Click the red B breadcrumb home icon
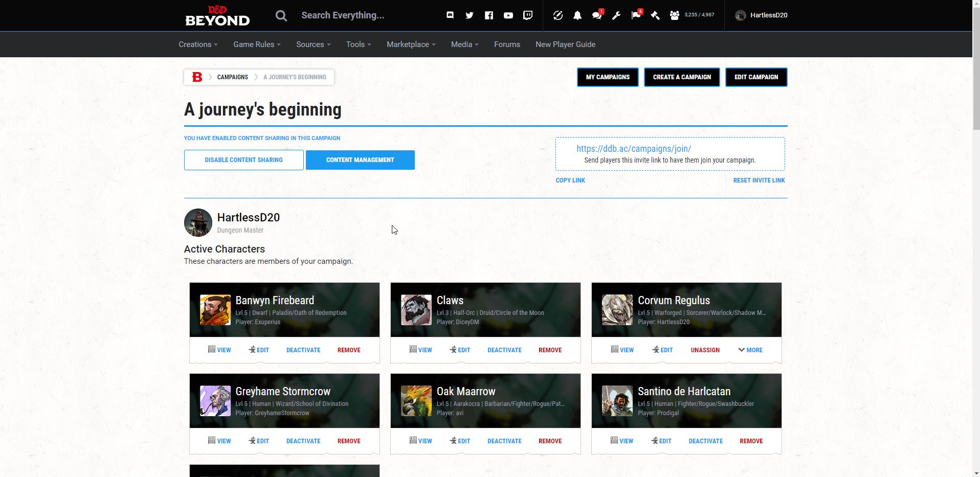Screen dimensions: 980x477 point(197,77)
